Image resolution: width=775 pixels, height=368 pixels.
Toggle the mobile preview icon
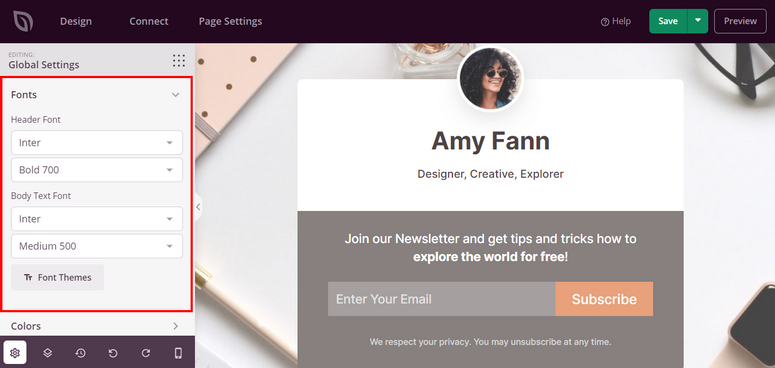(178, 353)
